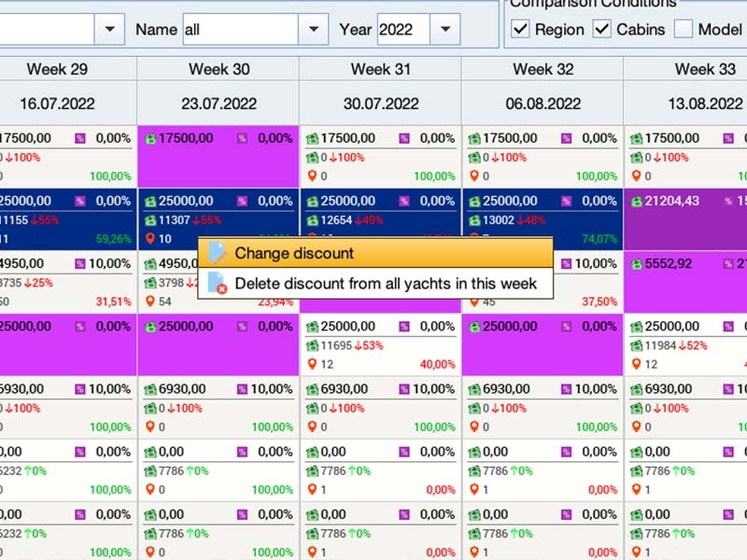Click the Delete discount icon in context menu
Image resolution: width=747 pixels, height=560 pixels.
tap(217, 283)
